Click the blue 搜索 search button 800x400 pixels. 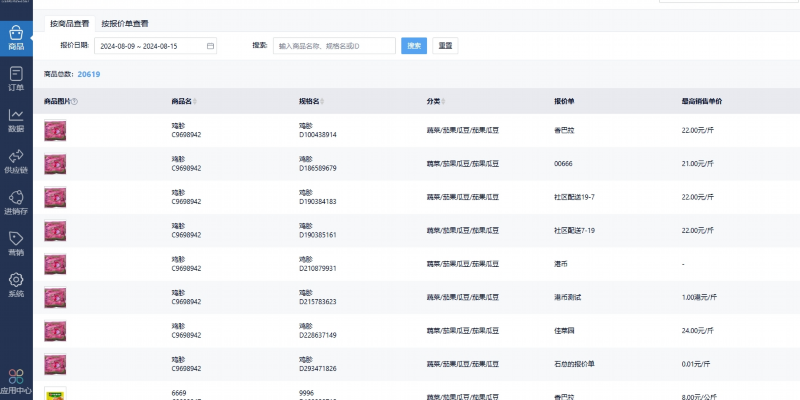[x=413, y=46]
